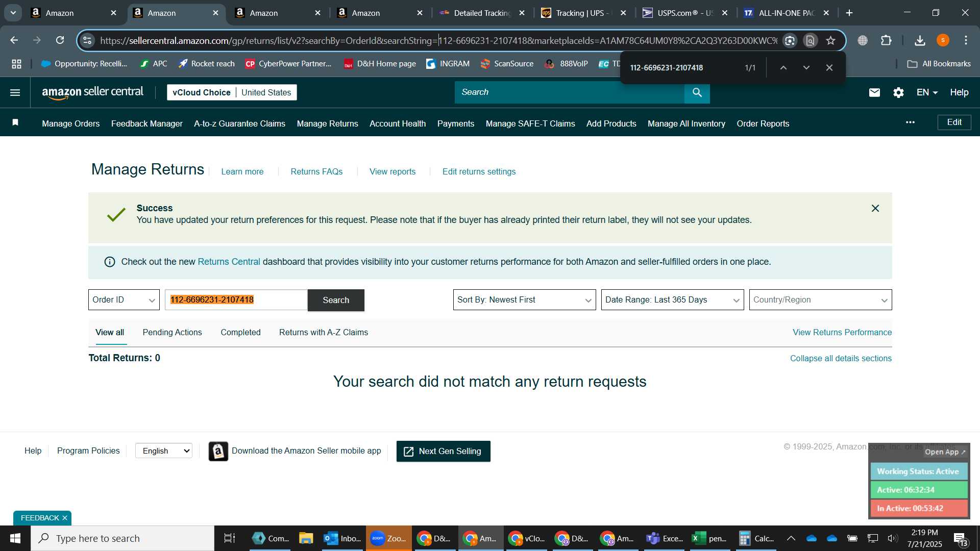980x551 pixels.
Task: Switch to the Pending Actions tab
Action: coord(172,333)
